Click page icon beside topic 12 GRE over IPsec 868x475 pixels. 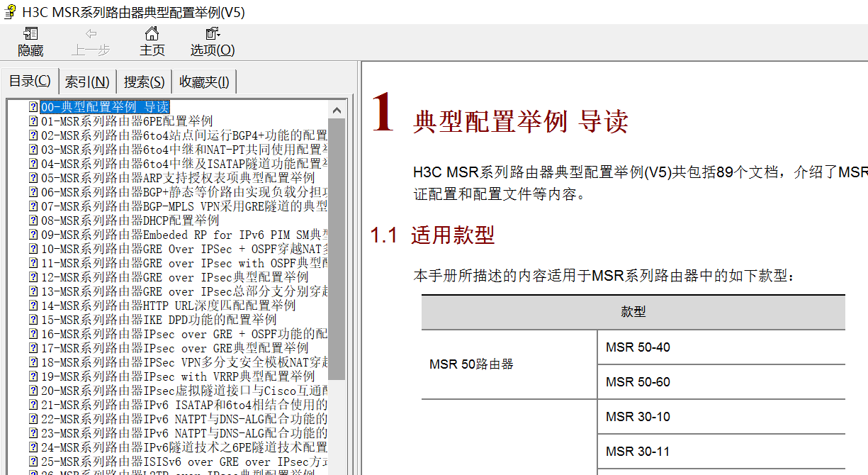(33, 277)
